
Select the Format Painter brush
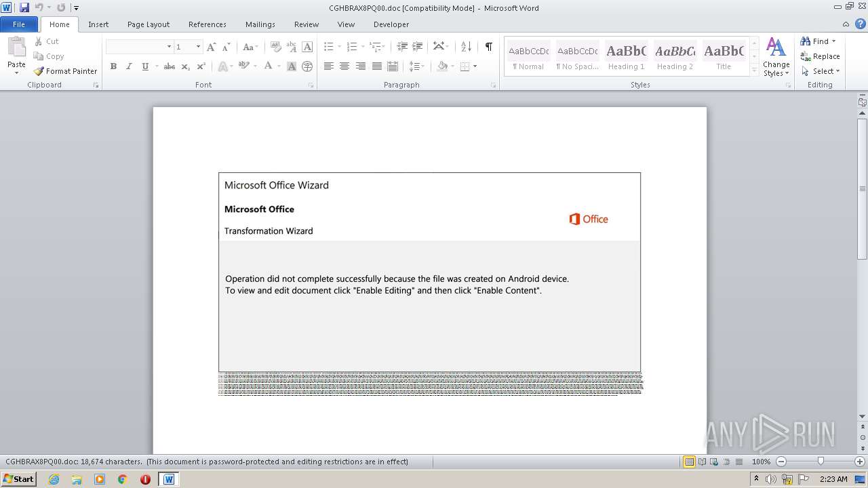click(39, 71)
